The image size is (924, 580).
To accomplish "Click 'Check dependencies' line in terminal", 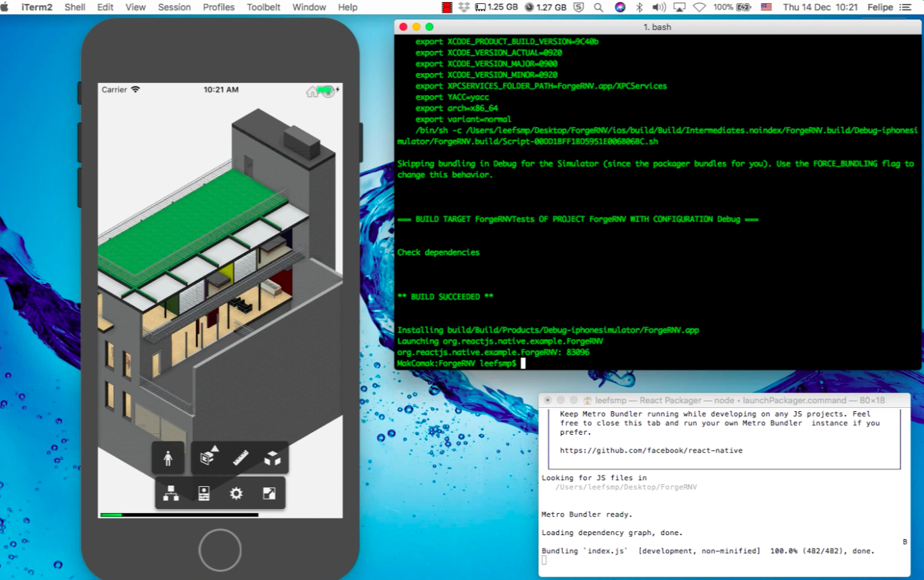I will [x=439, y=252].
